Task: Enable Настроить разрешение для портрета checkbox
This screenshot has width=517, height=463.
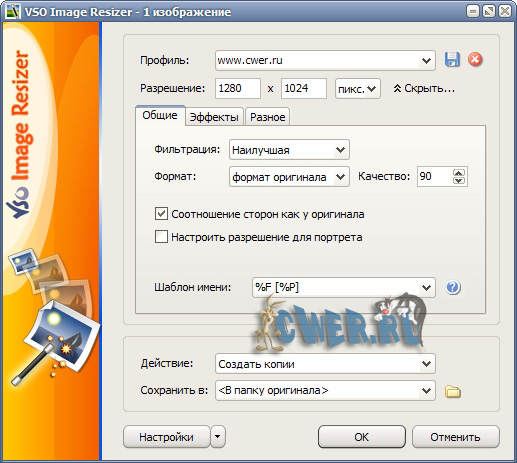Action: coord(161,237)
